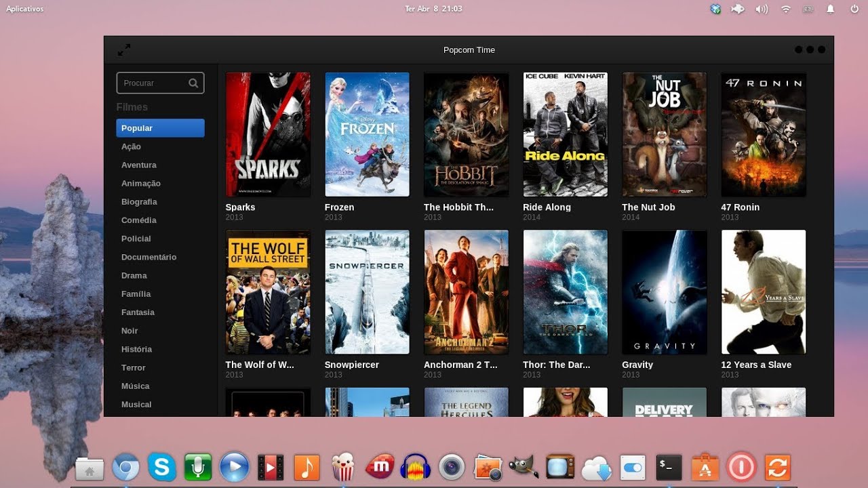Open the Thor: The Dark World poster
868x488 pixels.
coord(565,291)
